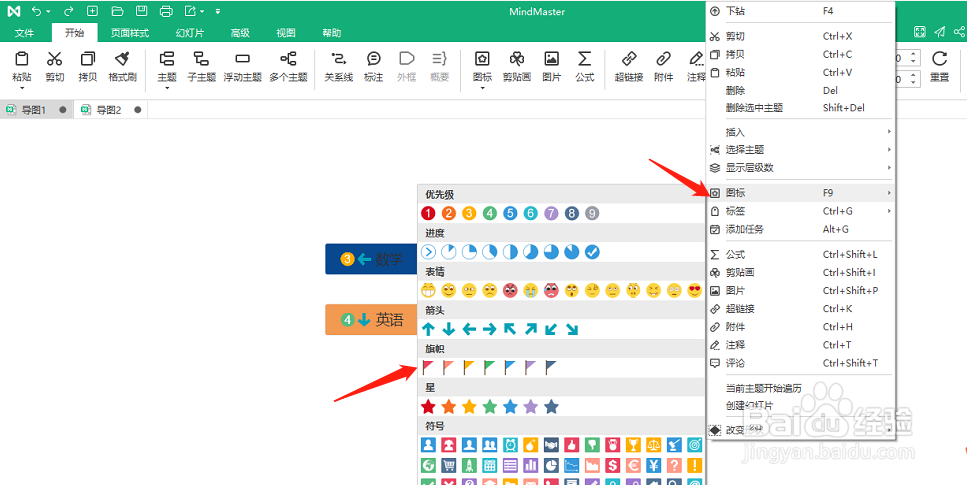Click the fullscreen icon at top right
Image resolution: width=967 pixels, height=485 pixels.
point(920,32)
